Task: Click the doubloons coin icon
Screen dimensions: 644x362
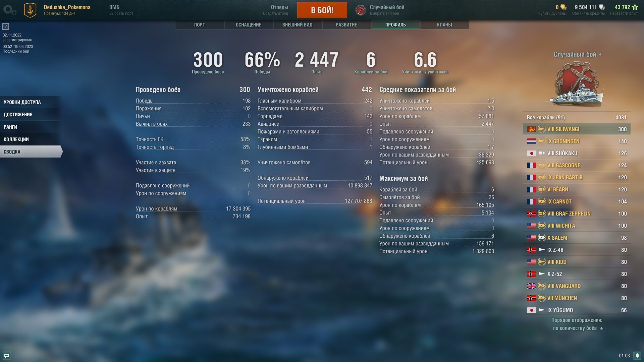Action: click(x=563, y=7)
